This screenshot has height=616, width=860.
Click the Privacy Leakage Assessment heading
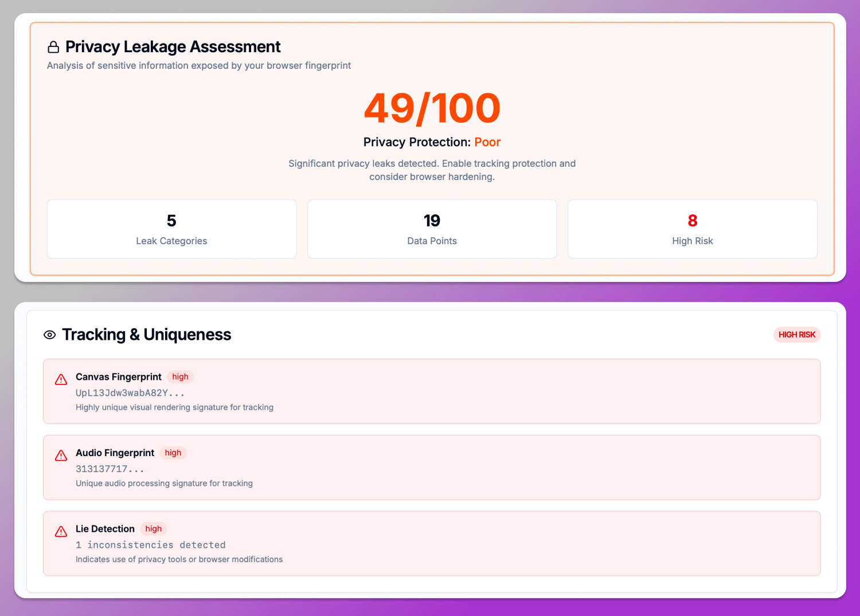[x=173, y=47]
